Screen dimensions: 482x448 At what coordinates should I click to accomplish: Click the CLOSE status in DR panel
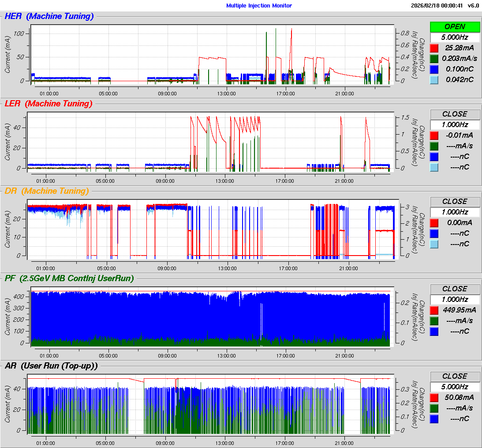click(x=455, y=201)
